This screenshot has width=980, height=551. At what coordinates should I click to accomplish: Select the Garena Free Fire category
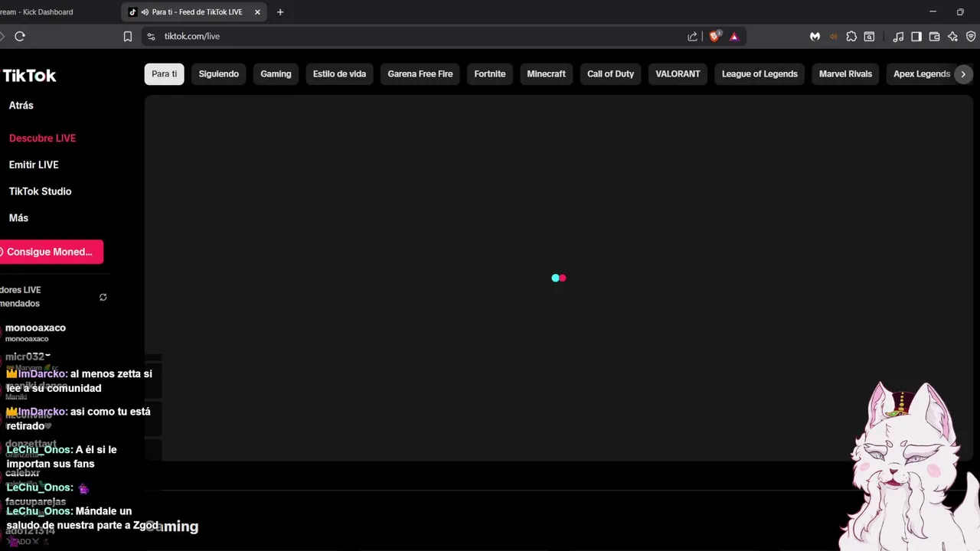coord(420,73)
